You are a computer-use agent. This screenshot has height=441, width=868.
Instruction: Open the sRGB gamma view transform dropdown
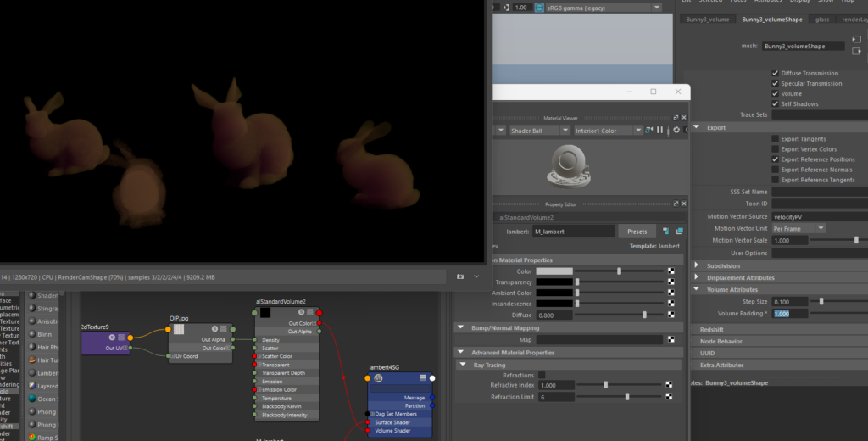point(603,7)
